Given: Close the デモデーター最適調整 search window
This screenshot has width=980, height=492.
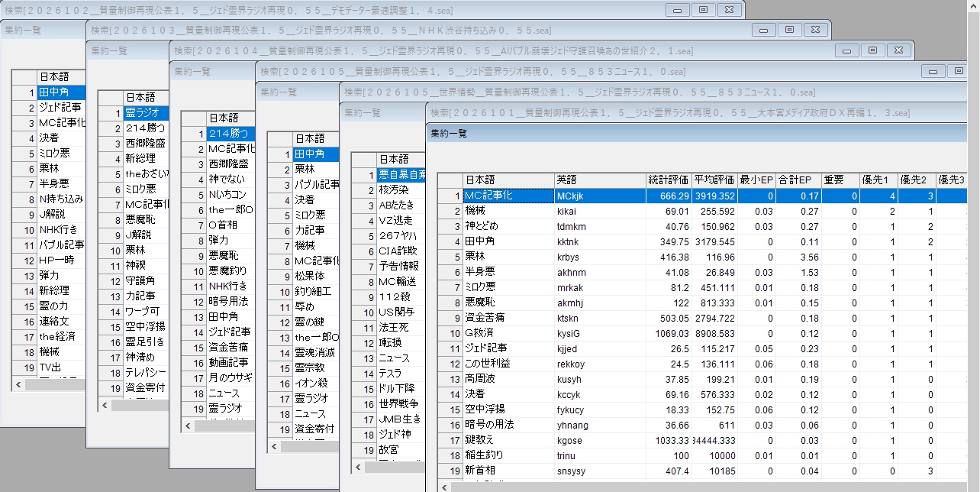Looking at the screenshot, I should coord(729,10).
